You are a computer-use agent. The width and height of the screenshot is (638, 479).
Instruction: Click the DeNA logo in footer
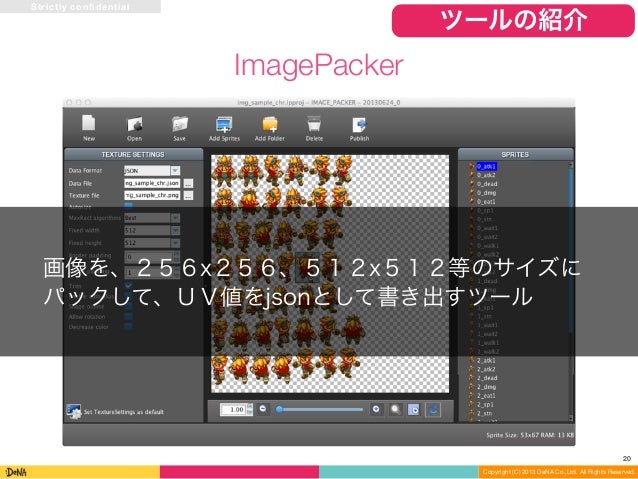(x=16, y=472)
